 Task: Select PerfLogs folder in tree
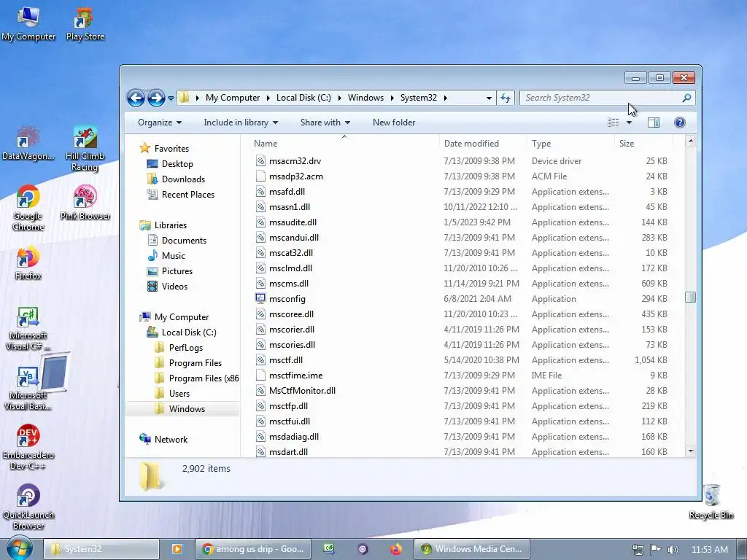coord(179,348)
